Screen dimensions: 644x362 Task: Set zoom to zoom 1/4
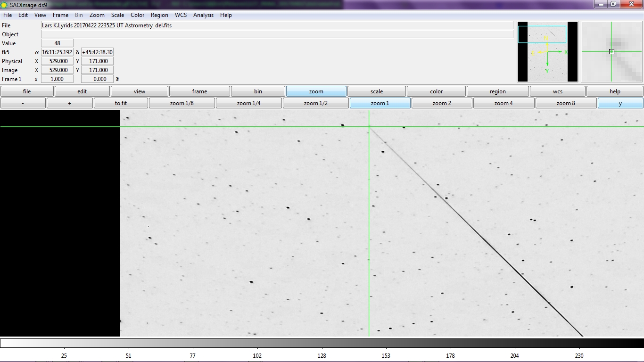(x=248, y=103)
